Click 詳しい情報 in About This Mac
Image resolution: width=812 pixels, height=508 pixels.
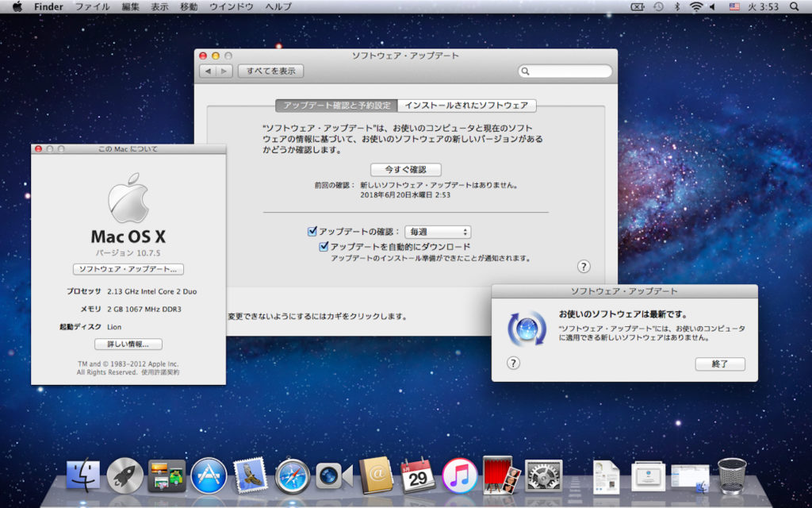pos(128,344)
